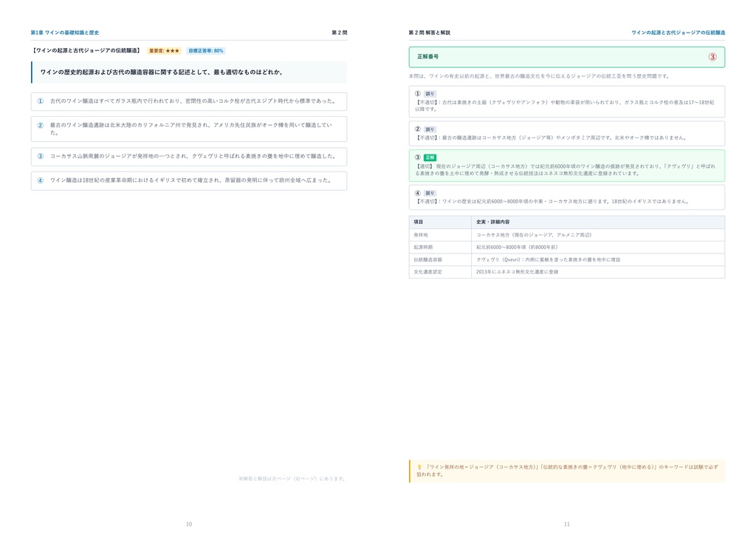756x535 pixels.
Task: Click page number 11 at the bottom
Action: coord(566,524)
